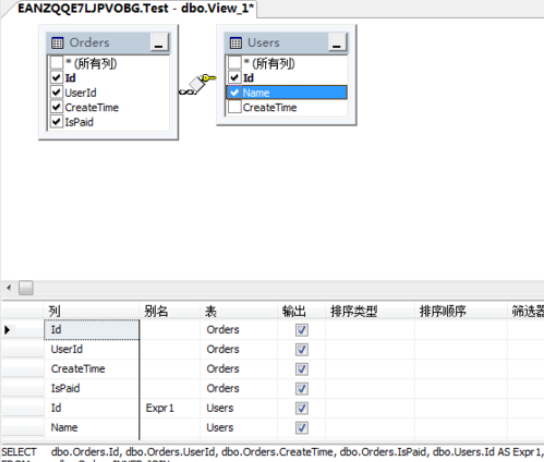Minimize the Orders table box
The width and height of the screenshot is (547, 462).
click(159, 43)
